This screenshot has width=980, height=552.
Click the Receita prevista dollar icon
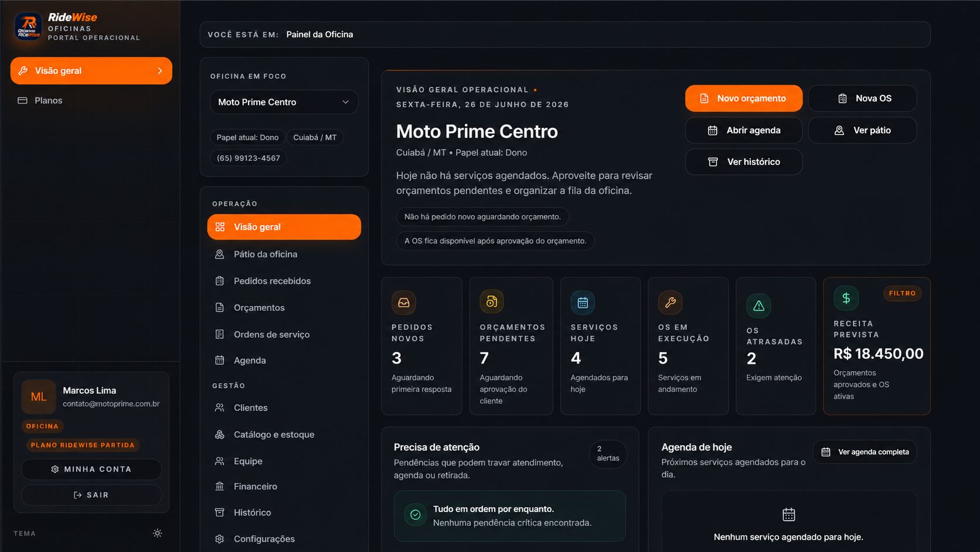click(846, 298)
